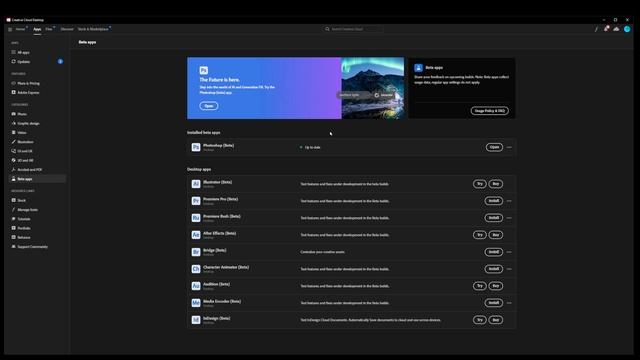The image size is (640, 360).
Task: Install Premiere Rush (Beta)
Action: [493, 218]
